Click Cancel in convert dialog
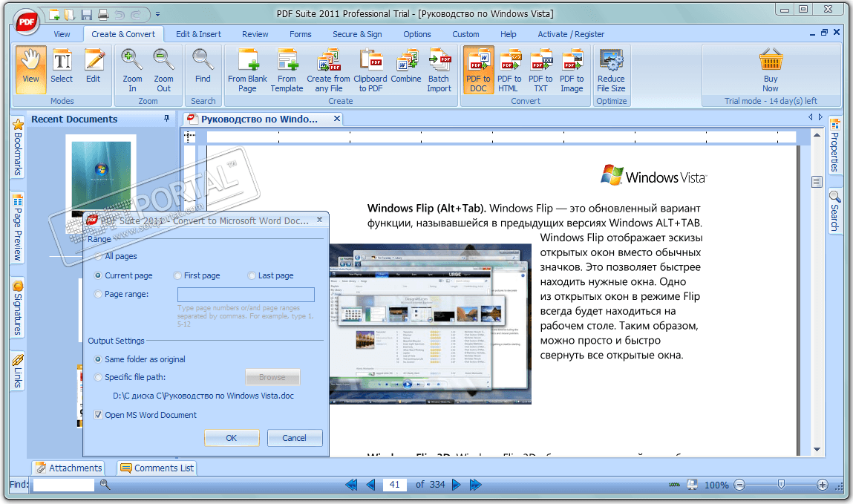 (294, 438)
